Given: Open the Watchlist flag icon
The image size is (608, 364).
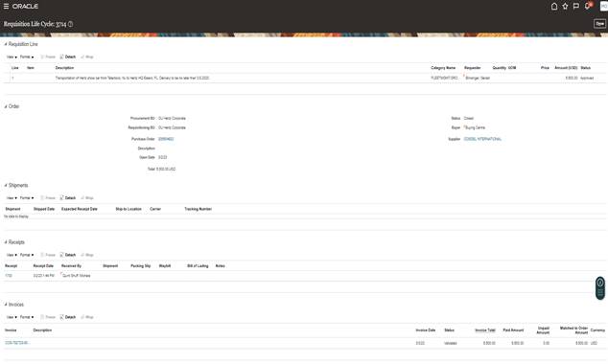Looking at the screenshot, I should pos(576,6).
